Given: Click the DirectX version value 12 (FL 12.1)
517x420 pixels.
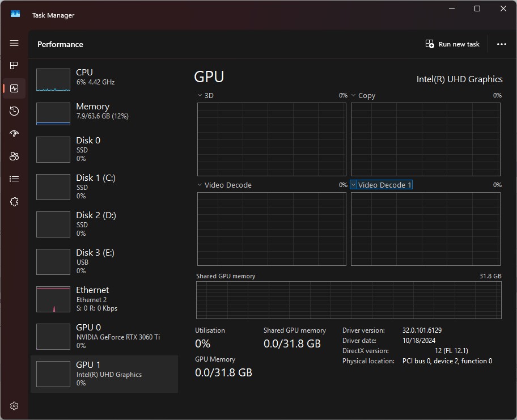Looking at the screenshot, I should coord(451,351).
